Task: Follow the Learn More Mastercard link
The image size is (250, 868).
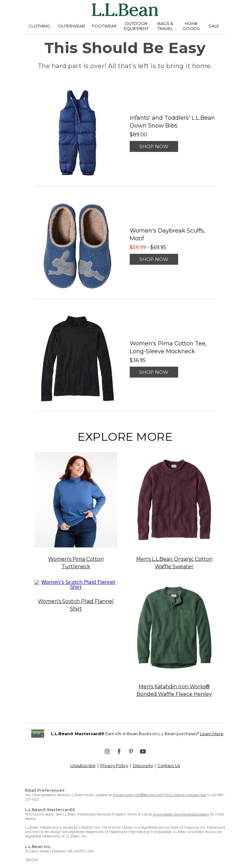Action: point(211,734)
